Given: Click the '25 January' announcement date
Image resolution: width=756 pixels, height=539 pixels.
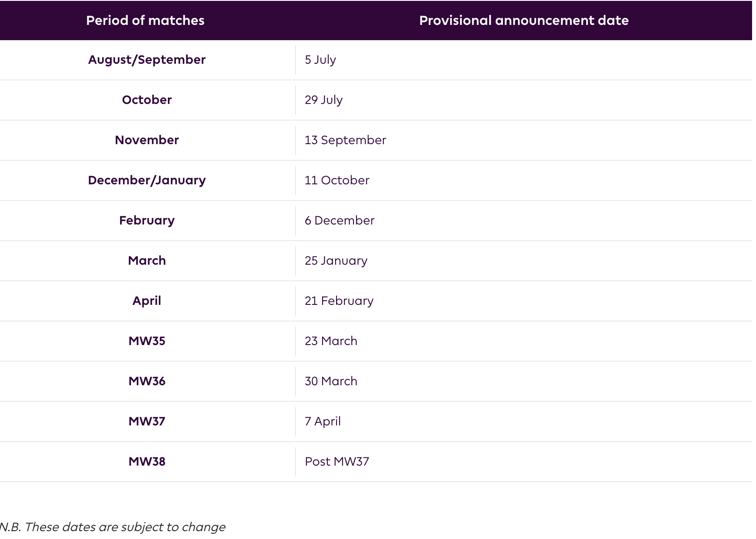Looking at the screenshot, I should (336, 261).
